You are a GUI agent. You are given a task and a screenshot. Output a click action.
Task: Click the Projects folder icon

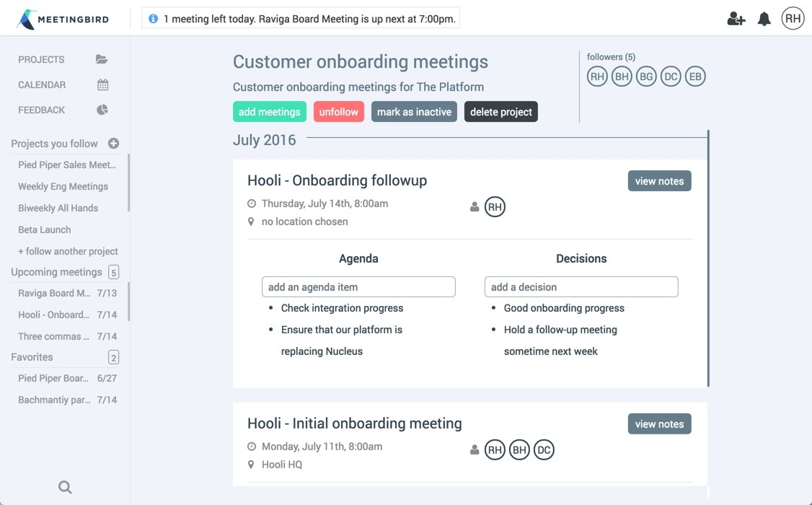(102, 60)
